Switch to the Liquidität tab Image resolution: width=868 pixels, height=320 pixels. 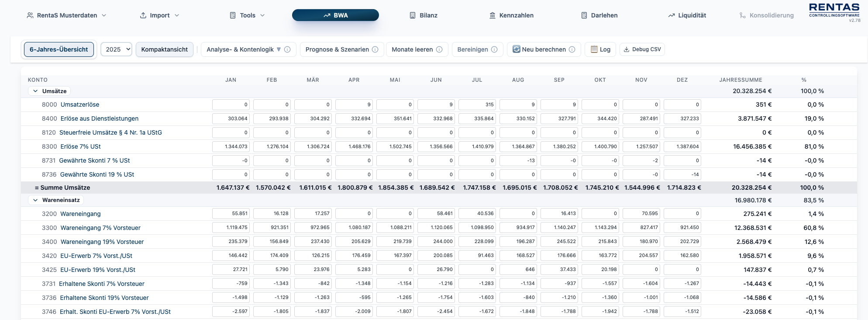(x=687, y=15)
